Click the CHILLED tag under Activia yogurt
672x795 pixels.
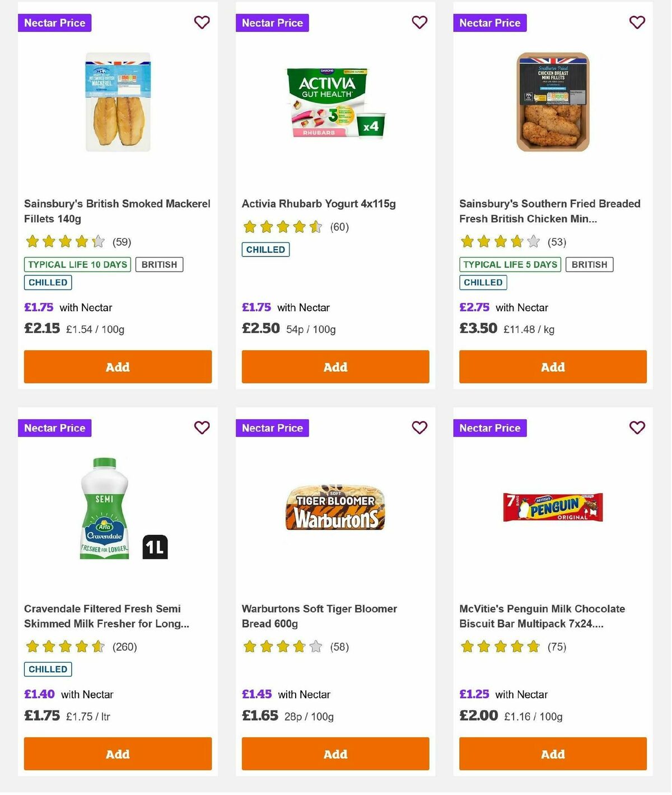[265, 249]
